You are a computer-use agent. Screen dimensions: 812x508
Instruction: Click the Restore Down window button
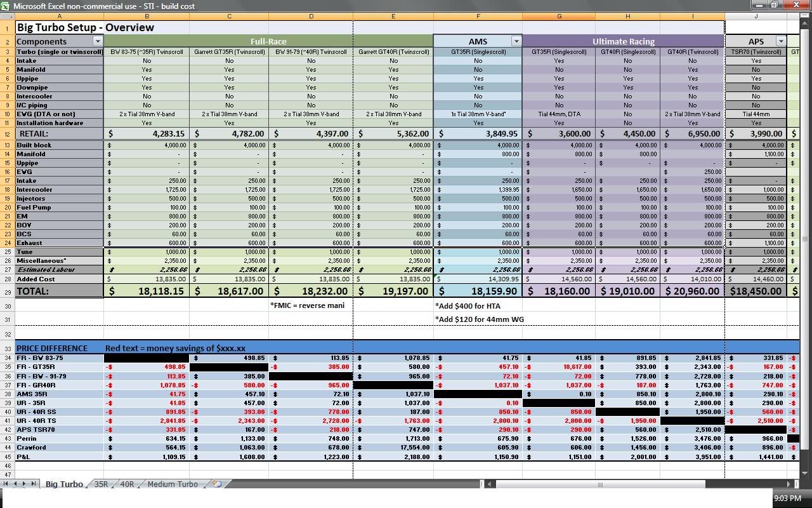pyautogui.click(x=775, y=5)
